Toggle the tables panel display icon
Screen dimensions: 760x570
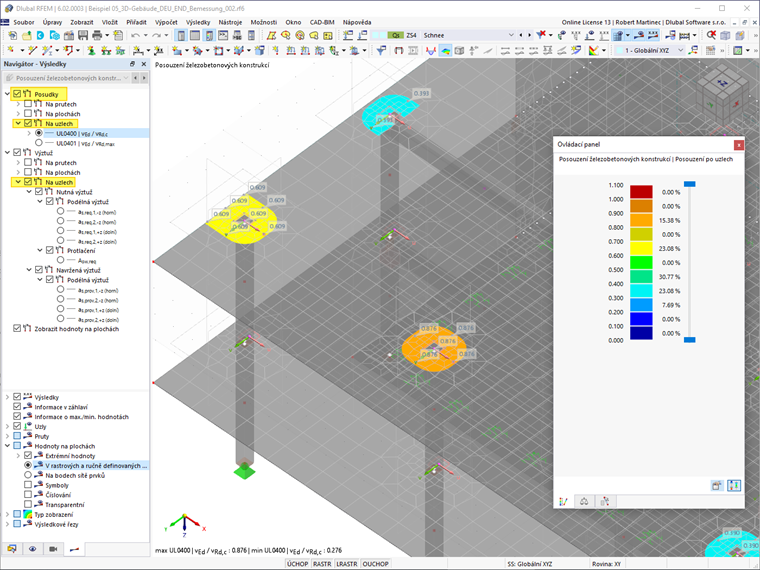195,35
